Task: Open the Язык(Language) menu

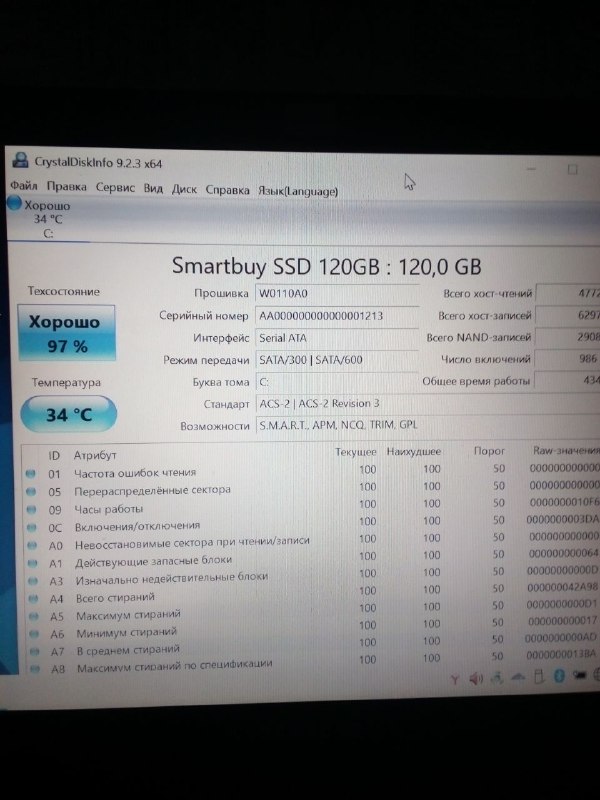Action: point(298,191)
